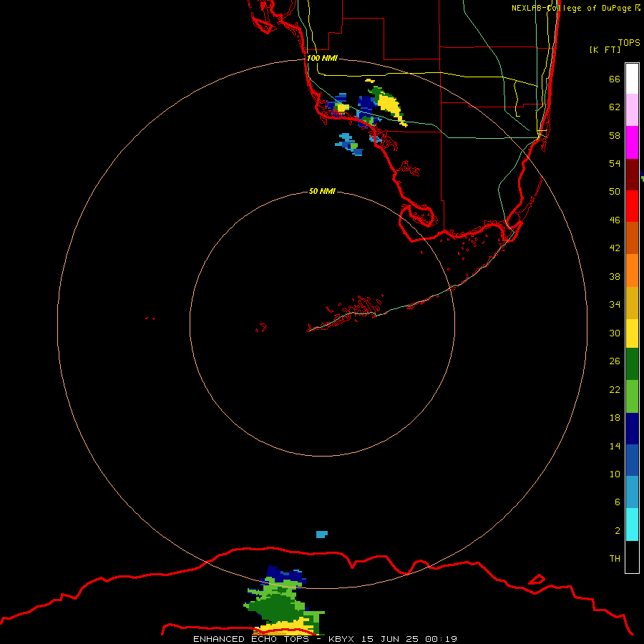Click the light pink legend color band
Screen dimensions: 644x644
click(x=632, y=110)
